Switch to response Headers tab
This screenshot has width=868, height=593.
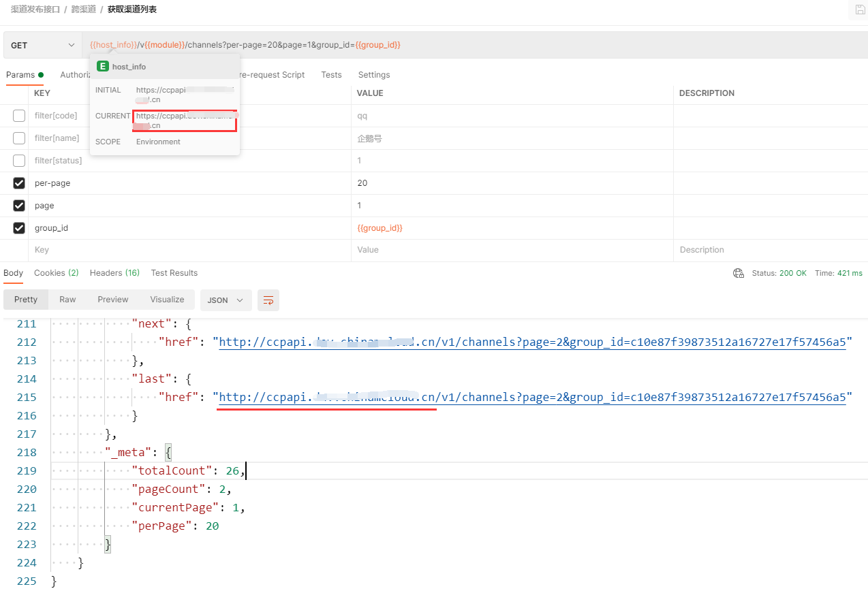click(x=114, y=273)
